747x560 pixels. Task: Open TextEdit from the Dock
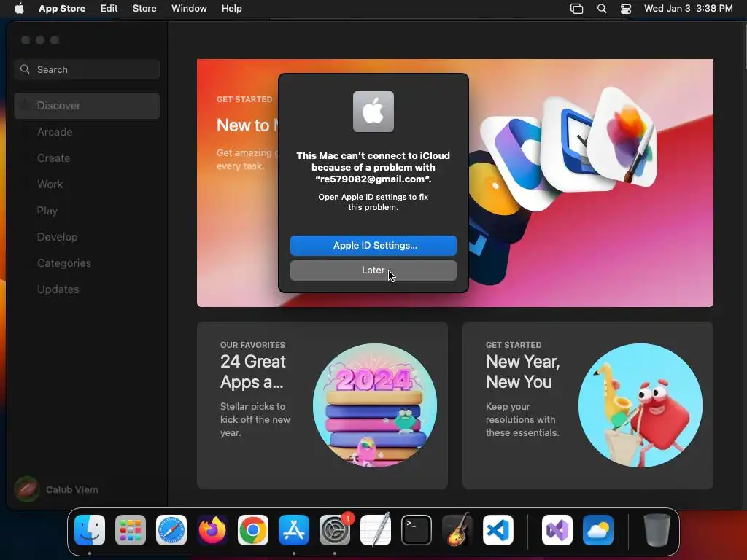tap(376, 530)
